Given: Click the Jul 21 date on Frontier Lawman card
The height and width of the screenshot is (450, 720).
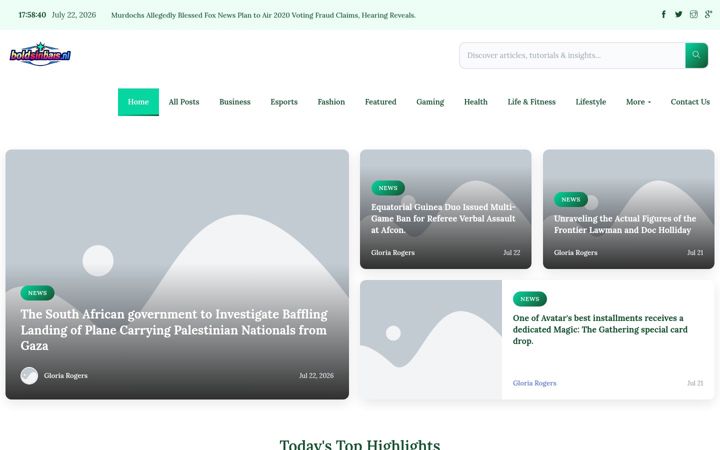Looking at the screenshot, I should pos(695,253).
